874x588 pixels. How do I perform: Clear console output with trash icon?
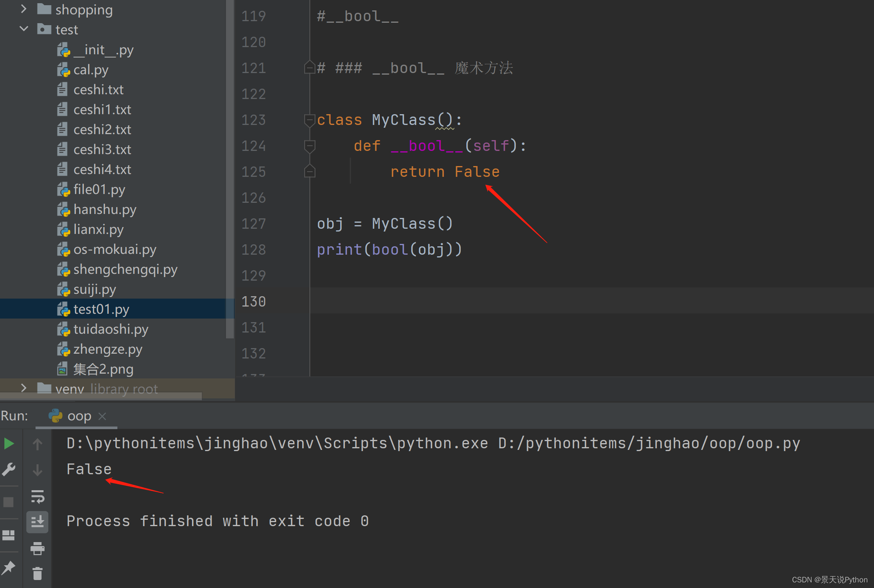[x=38, y=574]
